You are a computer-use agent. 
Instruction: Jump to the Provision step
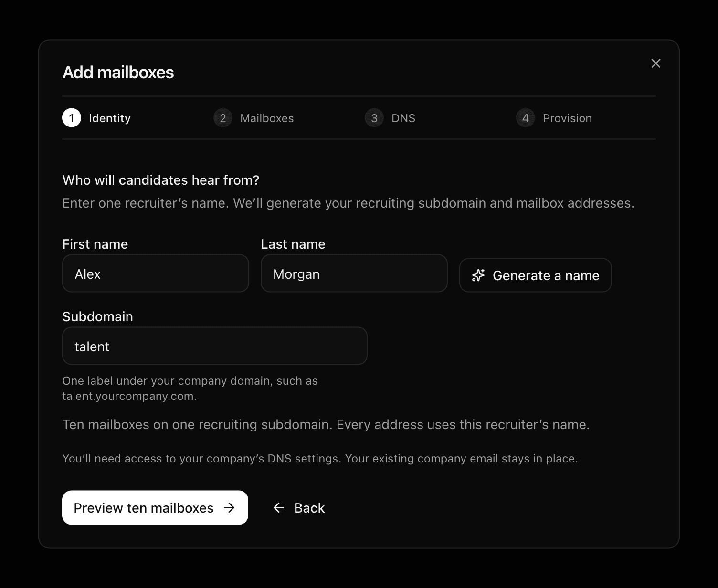(x=554, y=118)
